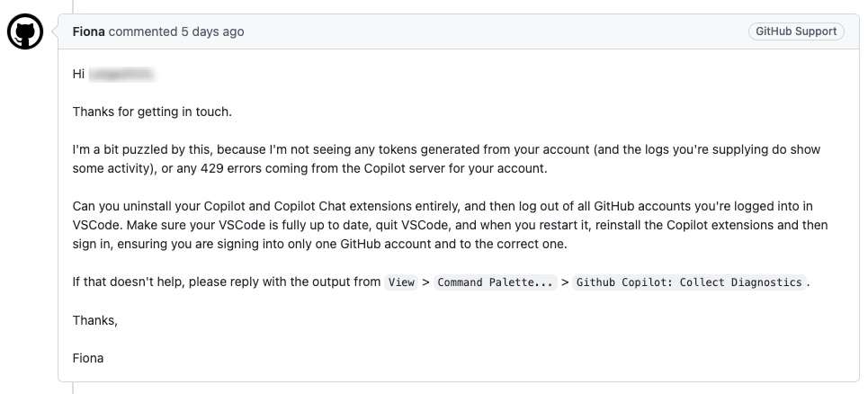
Task: Click the 'Thanks,' closing line
Action: pyautogui.click(x=94, y=320)
